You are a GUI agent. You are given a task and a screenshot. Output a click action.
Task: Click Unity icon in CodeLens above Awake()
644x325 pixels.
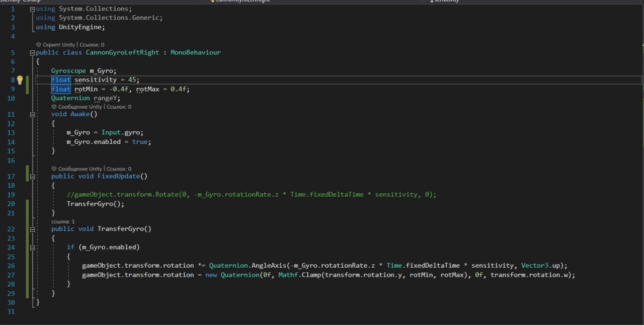click(x=54, y=107)
